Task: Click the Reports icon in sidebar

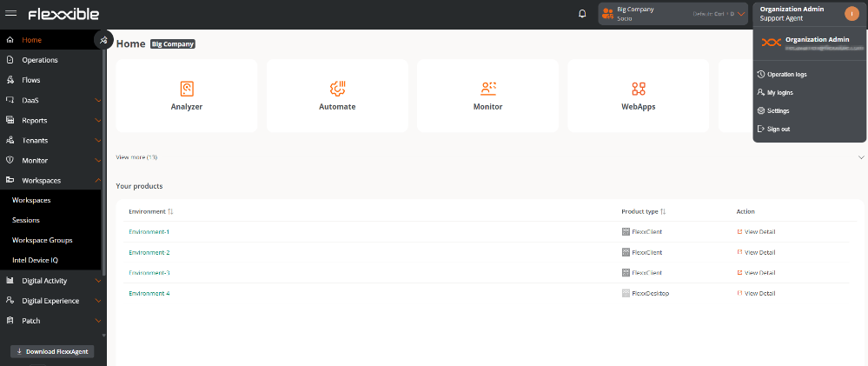Action: click(10, 120)
